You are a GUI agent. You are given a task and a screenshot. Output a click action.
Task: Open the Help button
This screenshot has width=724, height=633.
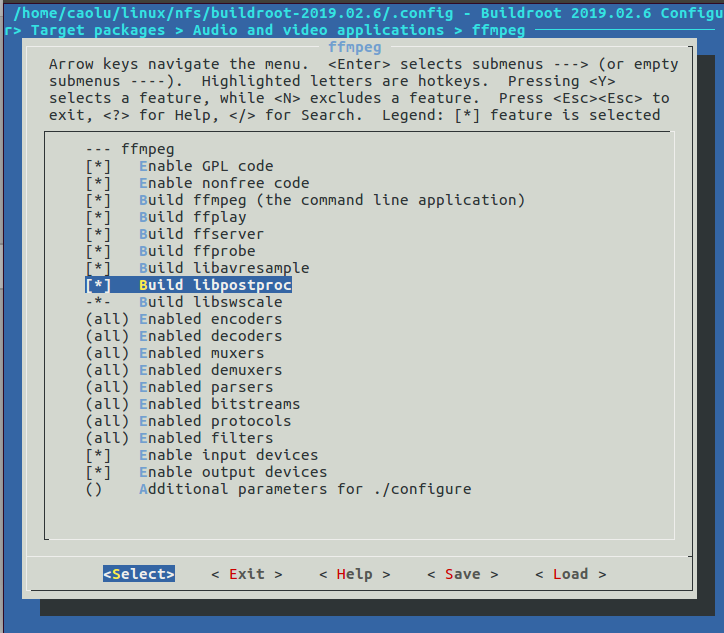(355, 574)
